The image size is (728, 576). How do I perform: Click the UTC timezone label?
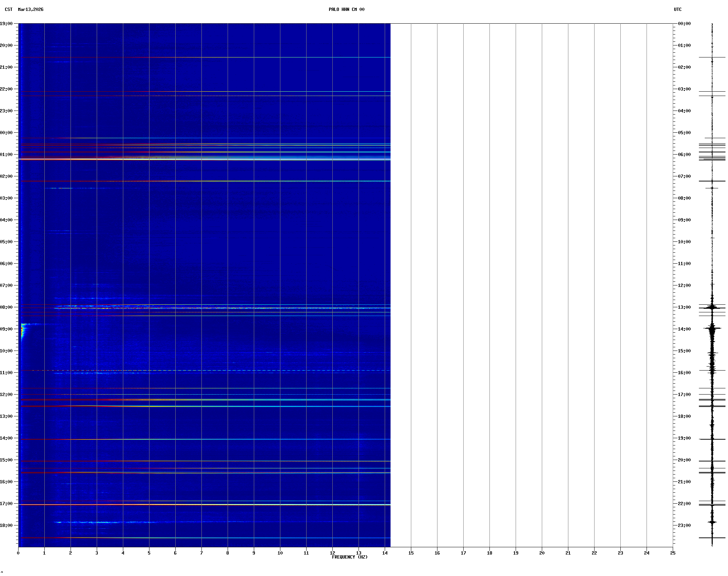(677, 9)
